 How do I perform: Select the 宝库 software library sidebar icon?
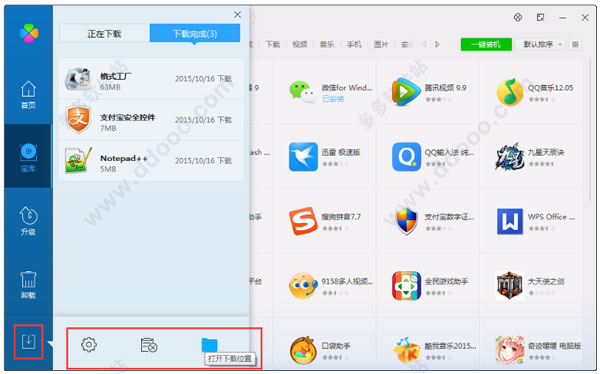(28, 157)
